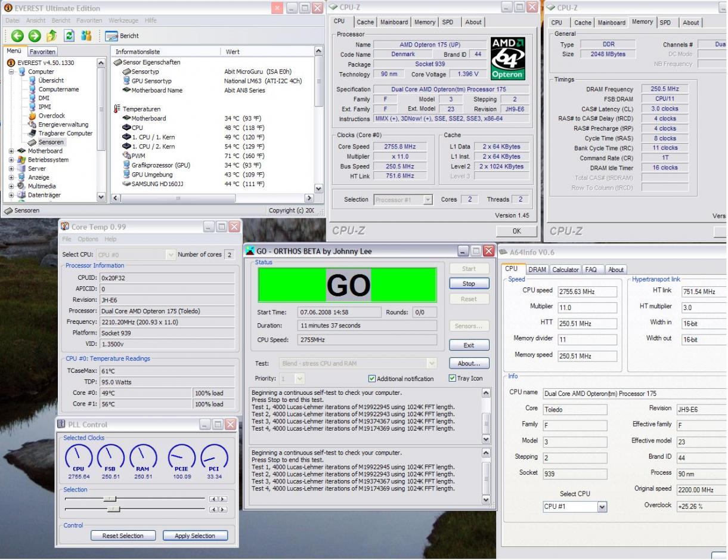
Task: Toggle the Tray Icon checkbox in ORTHOS
Action: (x=452, y=378)
